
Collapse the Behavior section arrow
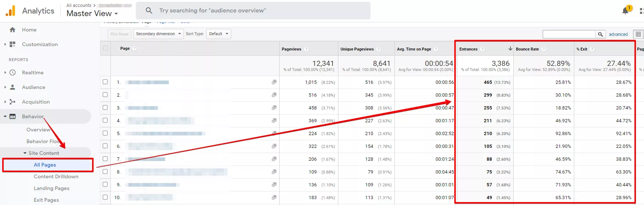pos(5,116)
